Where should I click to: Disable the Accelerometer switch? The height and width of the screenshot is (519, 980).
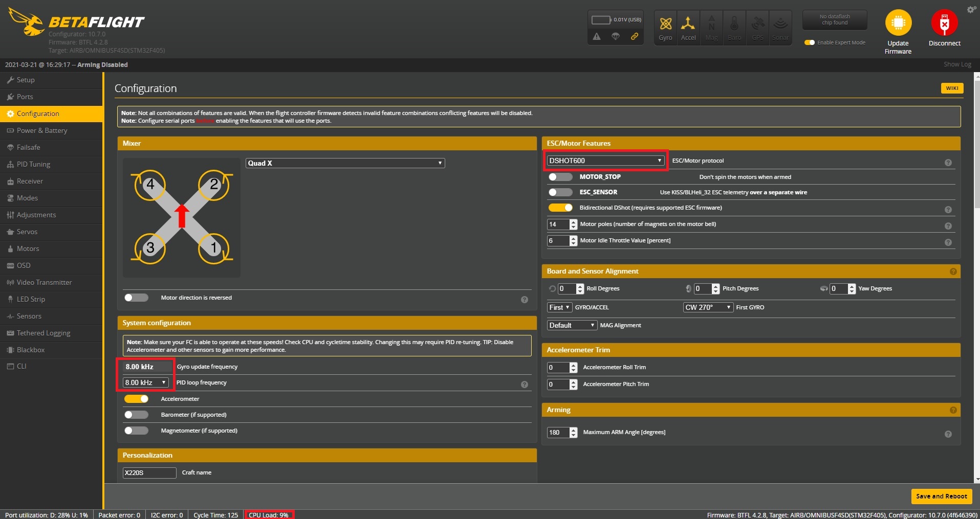click(136, 399)
